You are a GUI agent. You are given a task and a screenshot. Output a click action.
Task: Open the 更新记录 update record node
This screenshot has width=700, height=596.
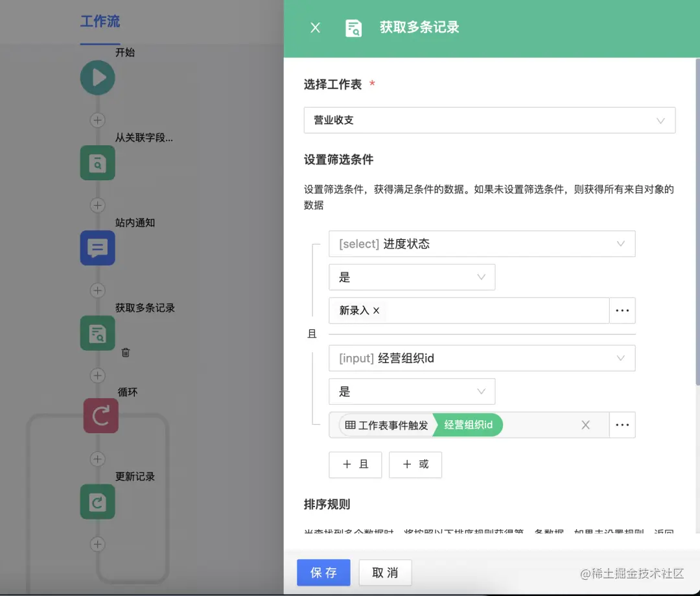point(97,502)
